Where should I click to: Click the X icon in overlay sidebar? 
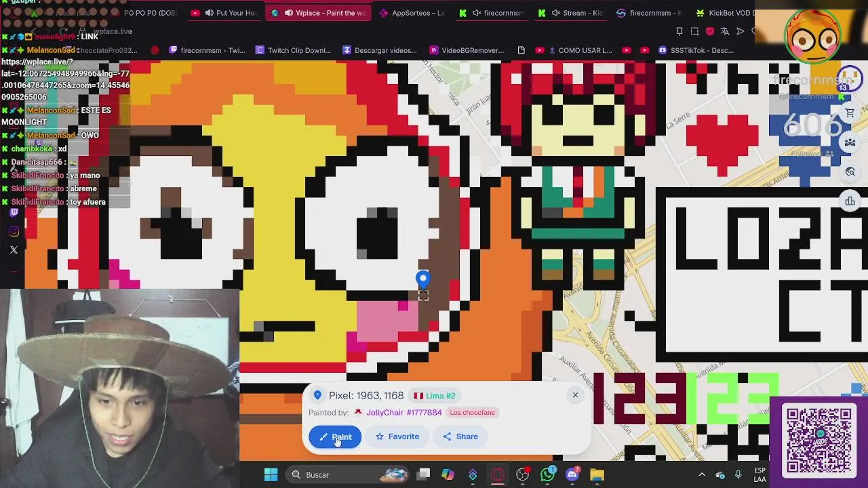pos(14,250)
